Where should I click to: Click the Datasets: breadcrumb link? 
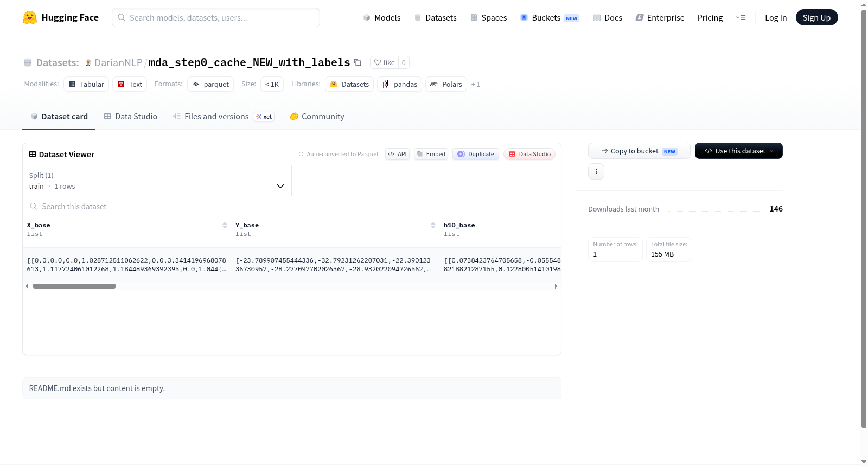coord(58,63)
